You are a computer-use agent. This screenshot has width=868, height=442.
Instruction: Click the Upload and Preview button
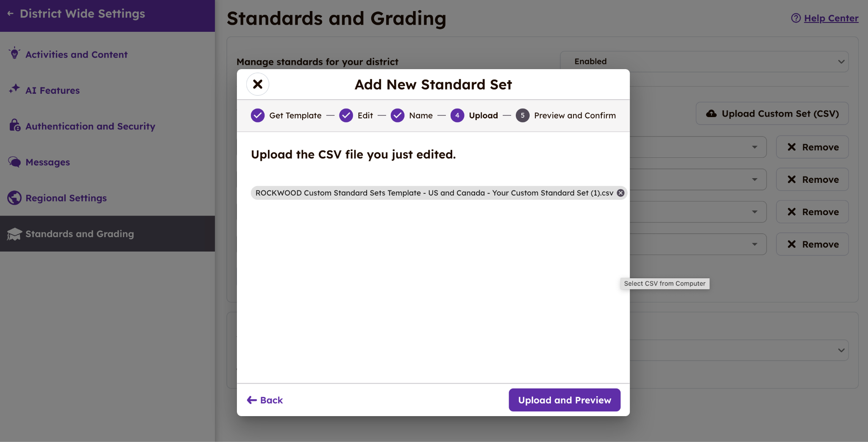pos(564,400)
